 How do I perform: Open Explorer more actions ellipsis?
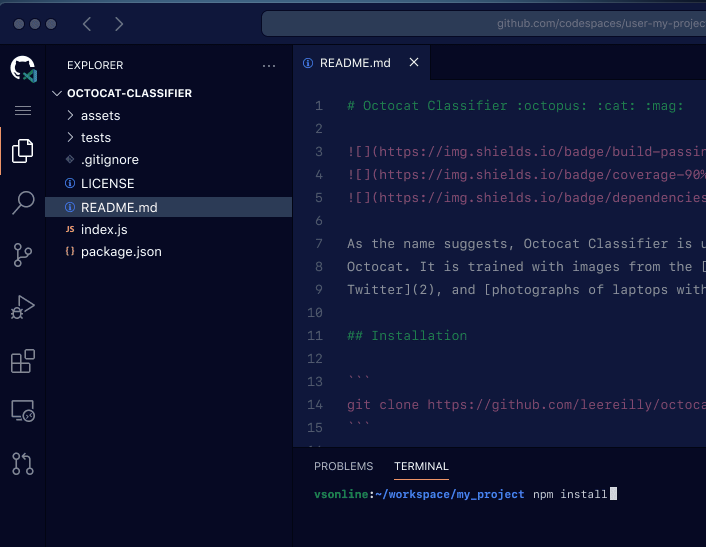[x=269, y=66]
